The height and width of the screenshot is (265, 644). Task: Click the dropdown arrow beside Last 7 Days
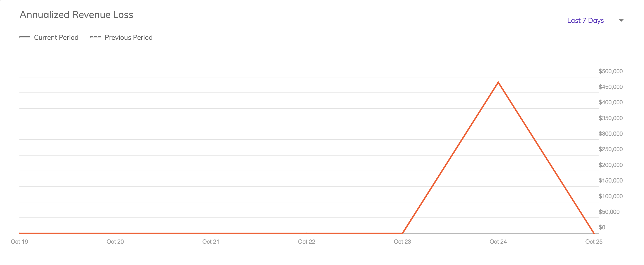point(621,20)
